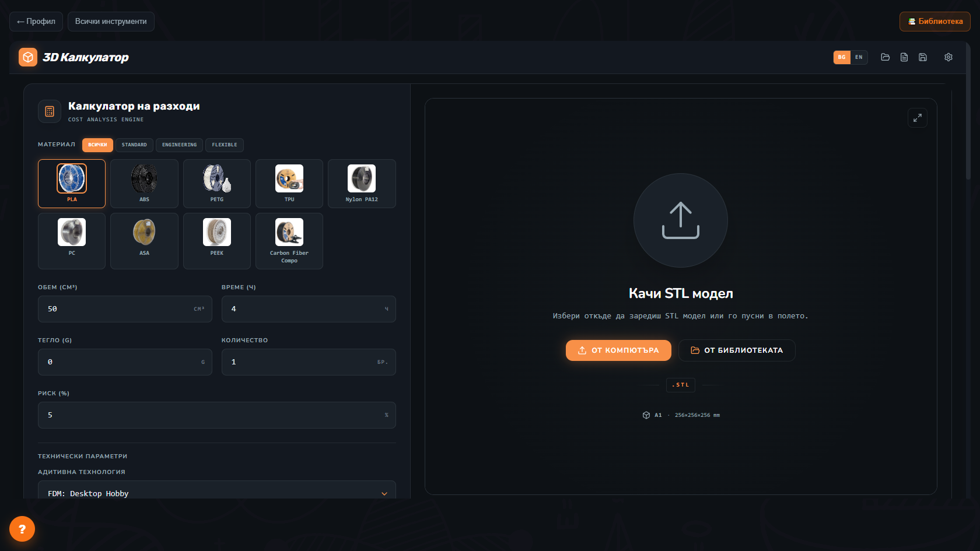Focus the Време (ч) input field
This screenshot has height=551, width=980.
[x=309, y=309]
